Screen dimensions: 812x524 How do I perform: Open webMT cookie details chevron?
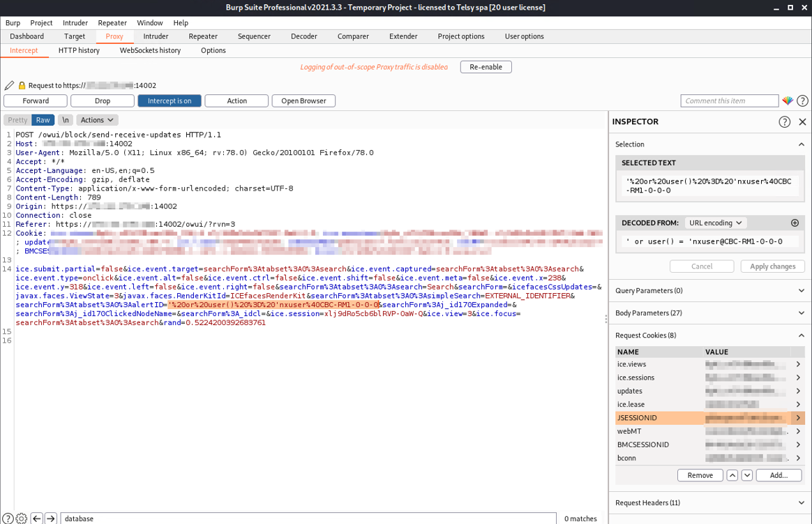(x=798, y=431)
